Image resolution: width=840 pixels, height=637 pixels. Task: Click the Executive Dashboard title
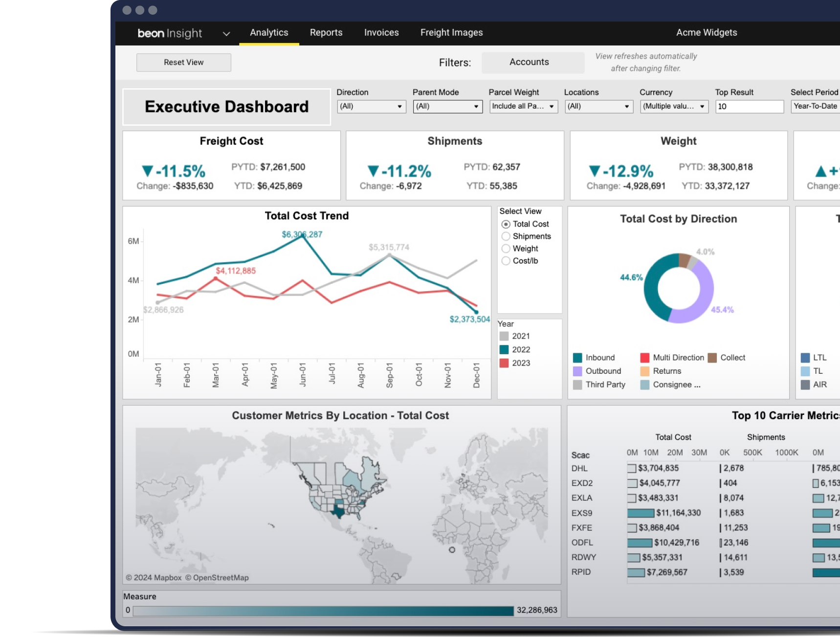click(x=227, y=107)
